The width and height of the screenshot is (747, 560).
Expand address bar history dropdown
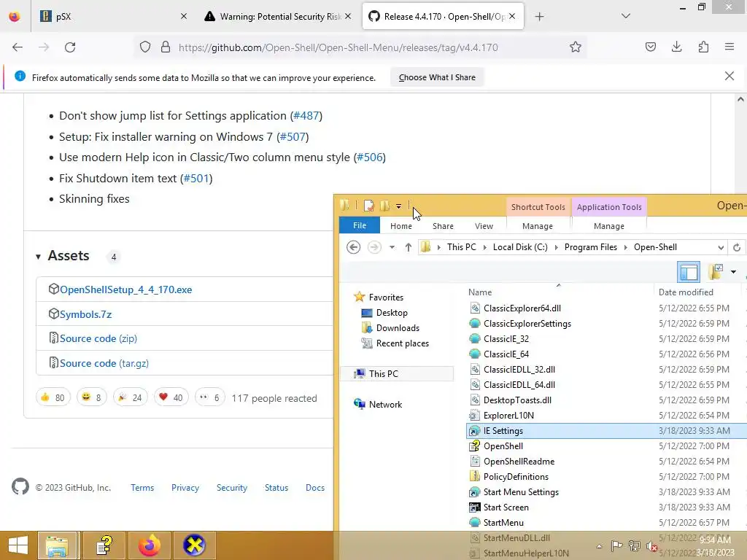(x=721, y=248)
